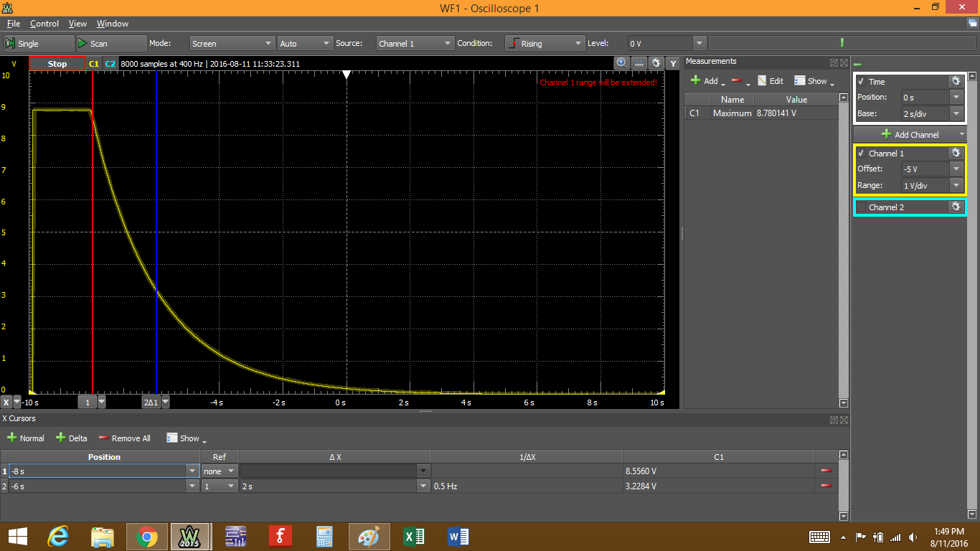The width and height of the screenshot is (980, 551).
Task: Open Excel from the taskbar
Action: click(414, 536)
